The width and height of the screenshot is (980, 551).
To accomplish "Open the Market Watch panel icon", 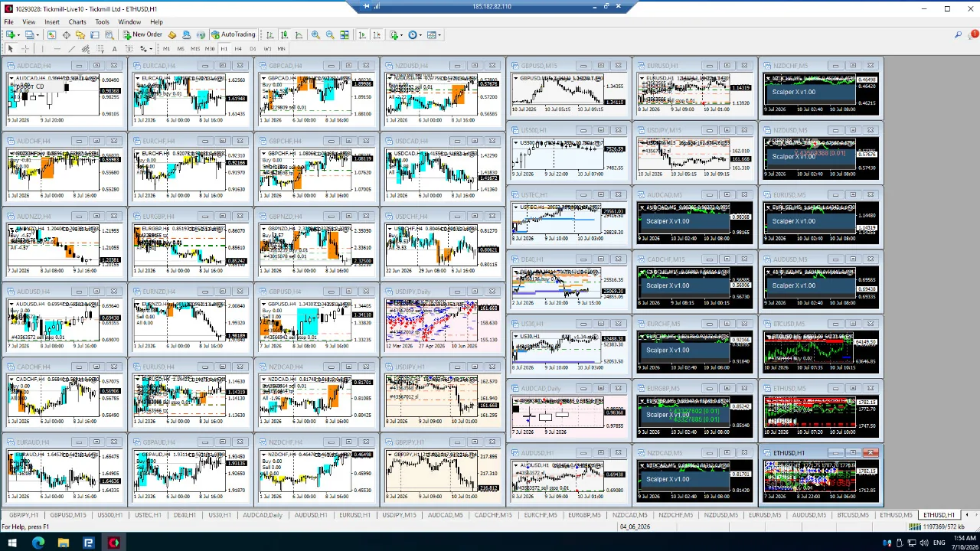I will pyautogui.click(x=52, y=34).
